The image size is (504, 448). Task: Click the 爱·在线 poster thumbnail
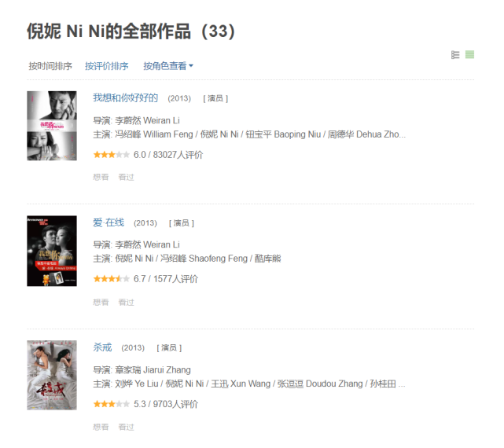52,251
